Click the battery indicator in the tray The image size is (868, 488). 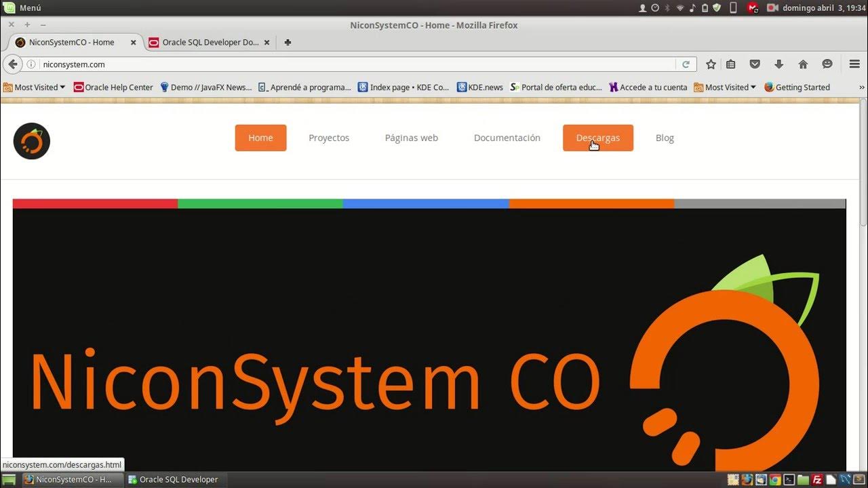click(705, 8)
